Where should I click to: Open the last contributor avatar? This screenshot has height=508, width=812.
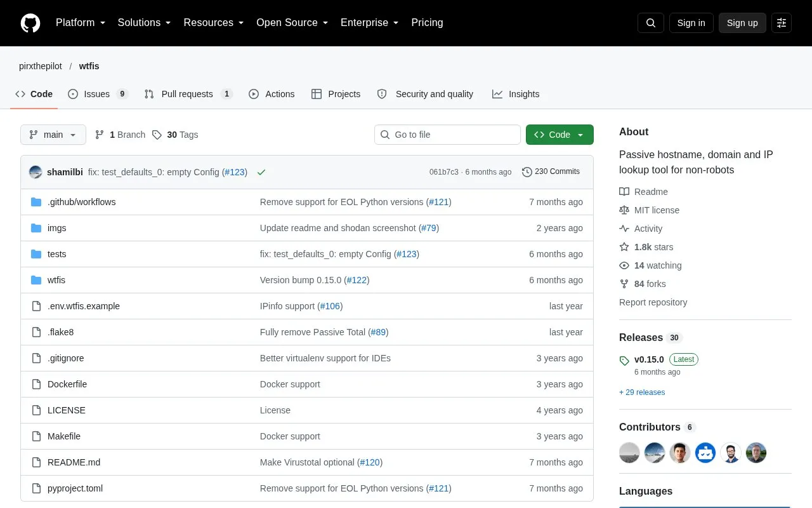[756, 453]
